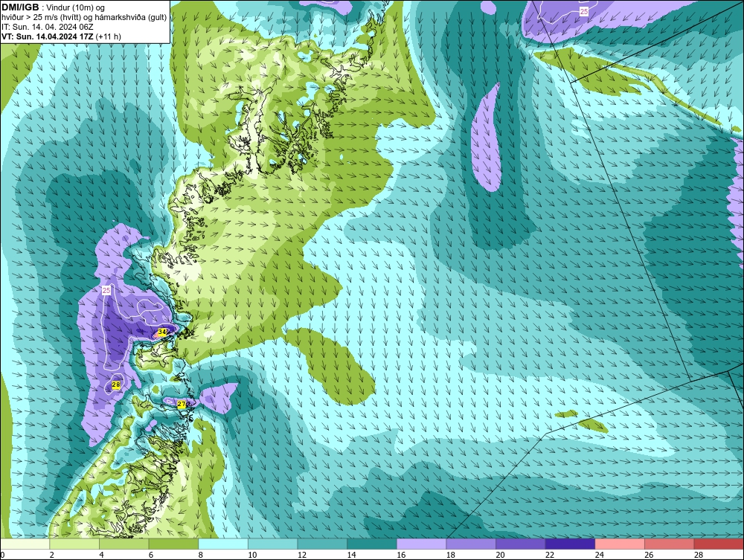Click the 16–18 m/s light purple legend swatch
The width and height of the screenshot is (744, 560).
421,544
